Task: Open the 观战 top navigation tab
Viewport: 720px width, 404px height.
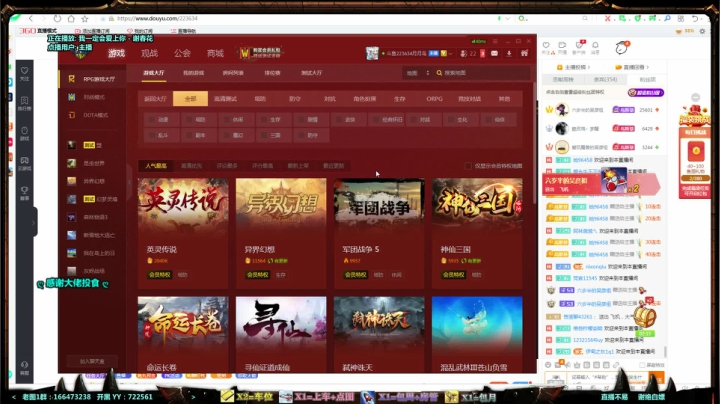Action: 149,53
